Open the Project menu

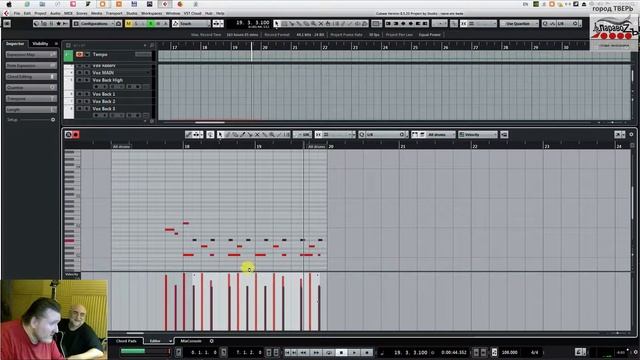click(40, 13)
